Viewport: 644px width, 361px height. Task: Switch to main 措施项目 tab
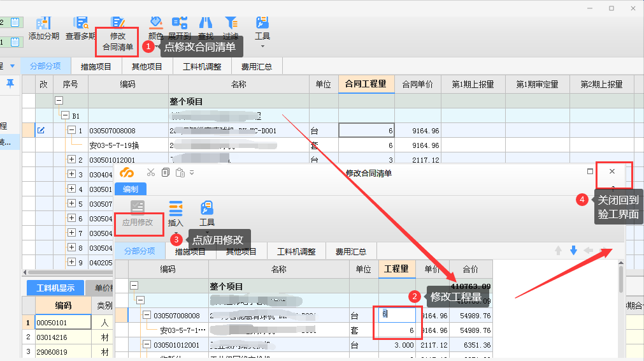click(96, 66)
